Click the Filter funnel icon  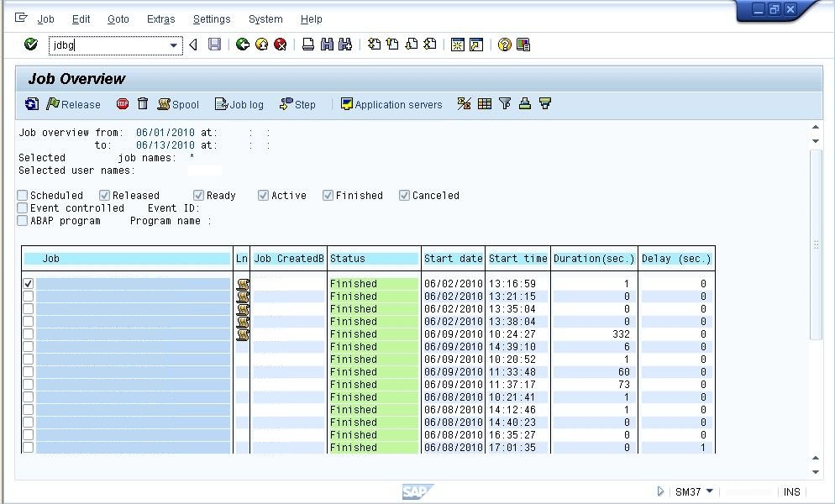point(505,104)
